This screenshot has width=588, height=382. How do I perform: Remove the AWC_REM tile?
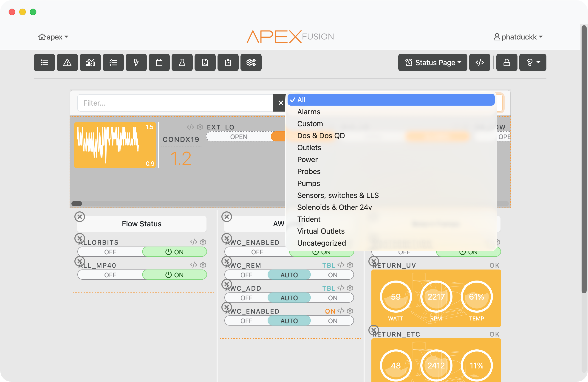pyautogui.click(x=226, y=261)
